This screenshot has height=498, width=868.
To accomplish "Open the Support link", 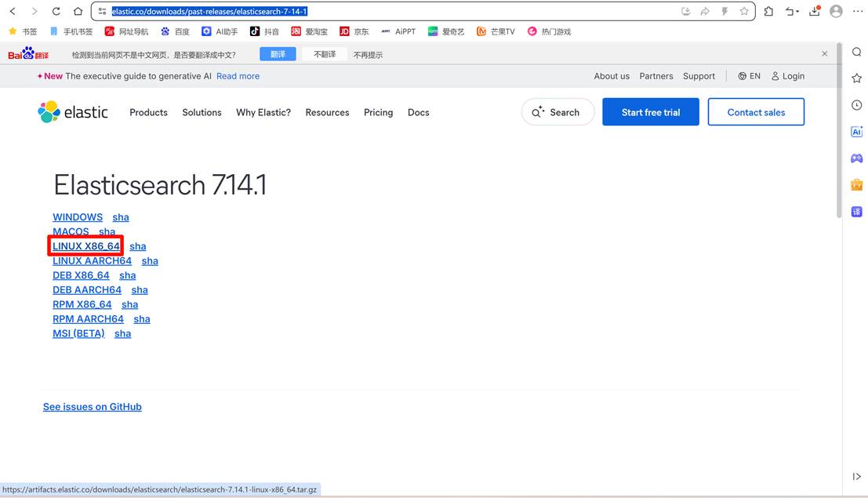I will [699, 76].
